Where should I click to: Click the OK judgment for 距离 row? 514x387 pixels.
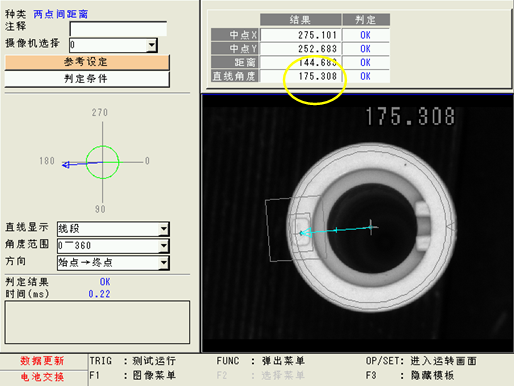366,62
